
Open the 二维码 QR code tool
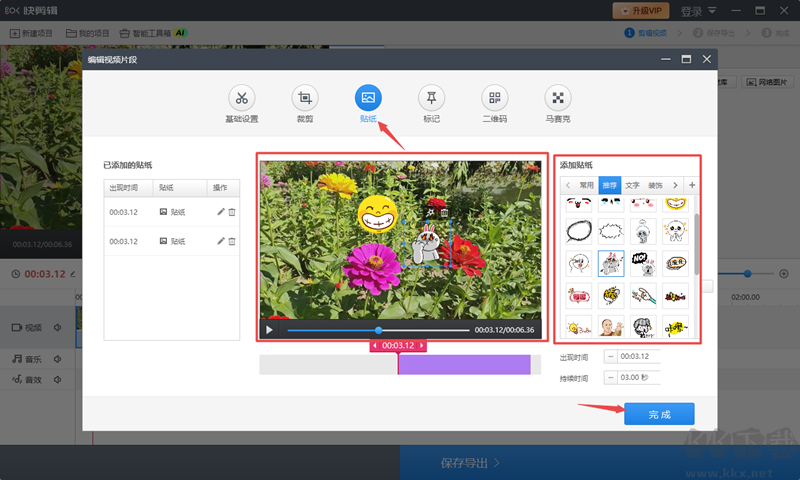pyautogui.click(x=494, y=97)
